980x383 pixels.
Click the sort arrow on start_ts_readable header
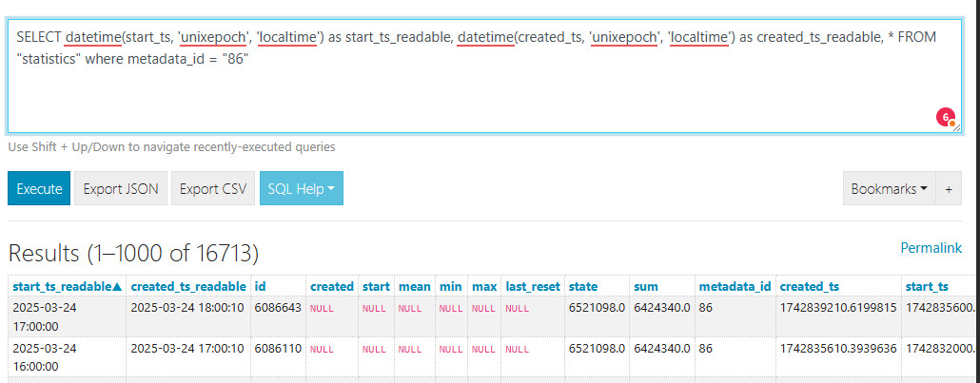point(117,286)
